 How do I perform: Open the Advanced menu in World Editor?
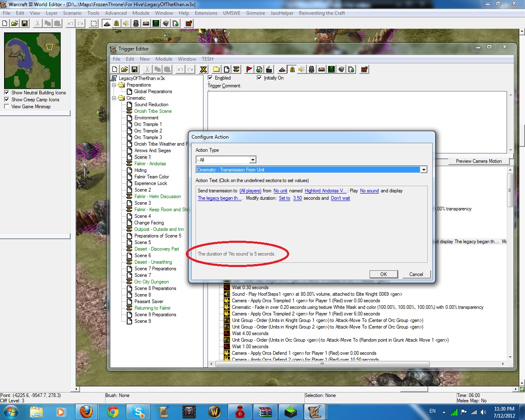click(x=116, y=13)
